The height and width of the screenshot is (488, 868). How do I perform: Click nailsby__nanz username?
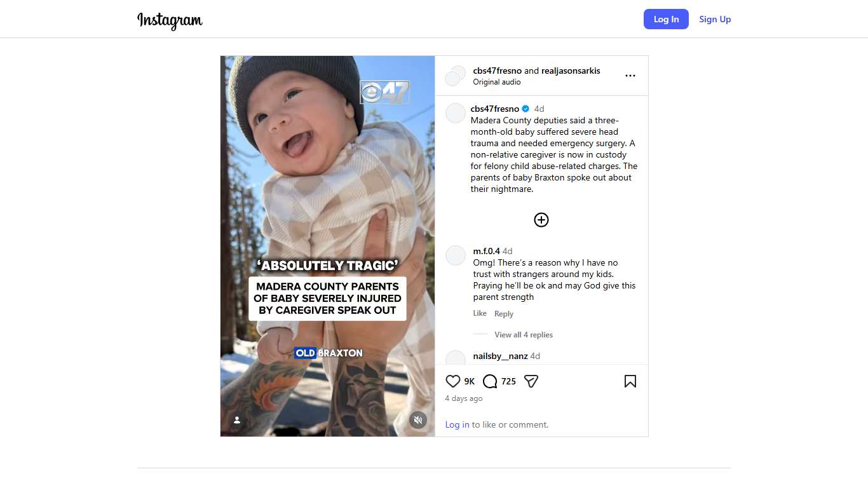[x=500, y=356]
